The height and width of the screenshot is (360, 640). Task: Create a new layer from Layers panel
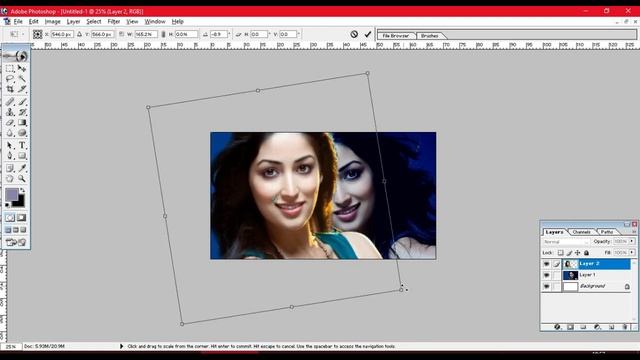[611, 327]
